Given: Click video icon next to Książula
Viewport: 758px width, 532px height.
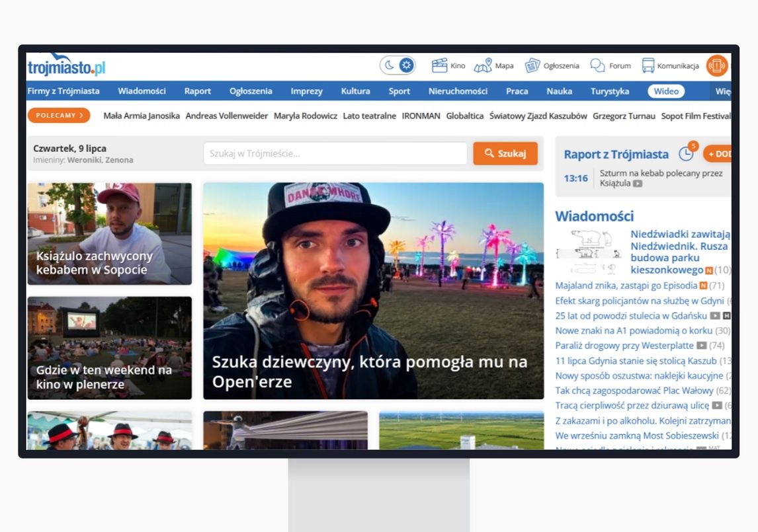Looking at the screenshot, I should pos(638,184).
